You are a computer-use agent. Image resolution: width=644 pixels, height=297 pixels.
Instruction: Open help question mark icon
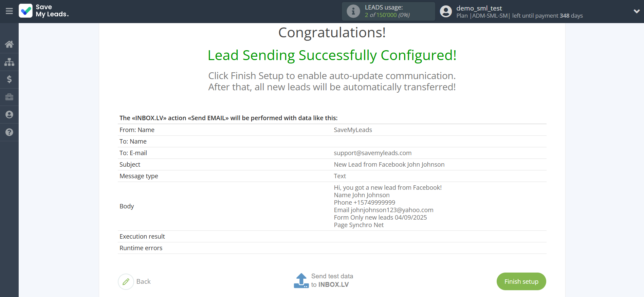click(x=9, y=132)
